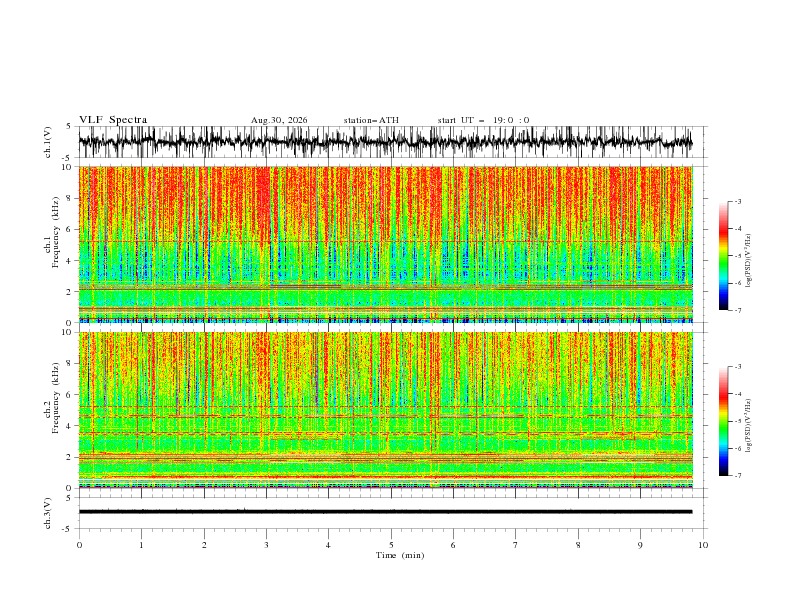The height and width of the screenshot is (612, 792).
Task: Click the ch.3(V) axis label
Action: coord(48,513)
